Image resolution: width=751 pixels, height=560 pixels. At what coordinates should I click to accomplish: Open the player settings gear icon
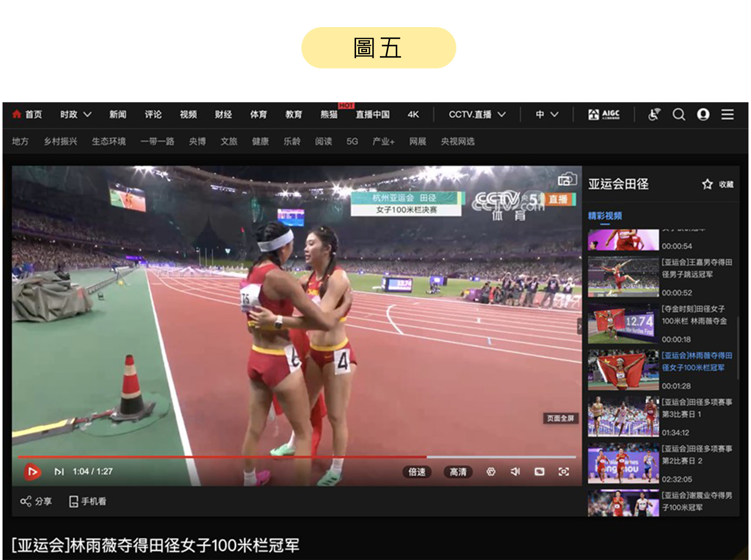tap(491, 472)
